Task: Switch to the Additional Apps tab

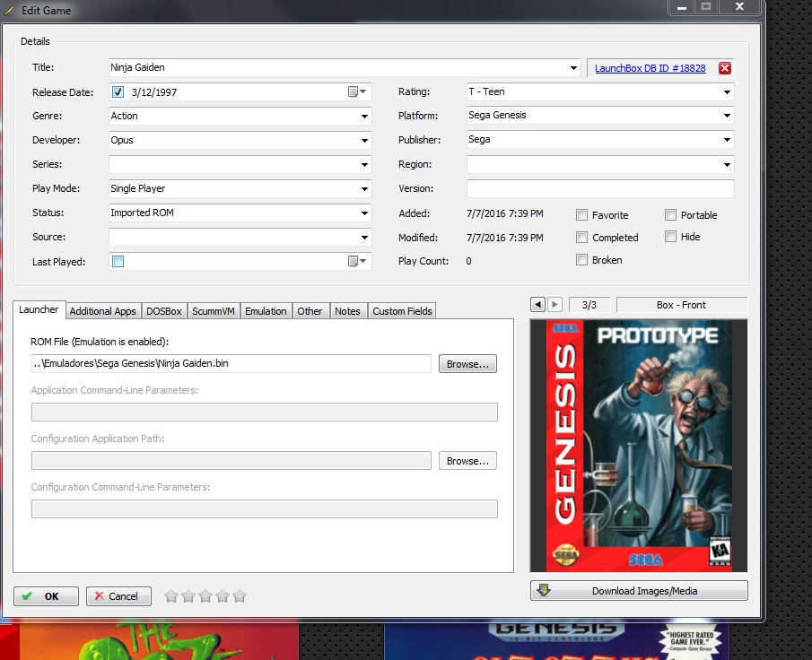Action: (x=102, y=311)
